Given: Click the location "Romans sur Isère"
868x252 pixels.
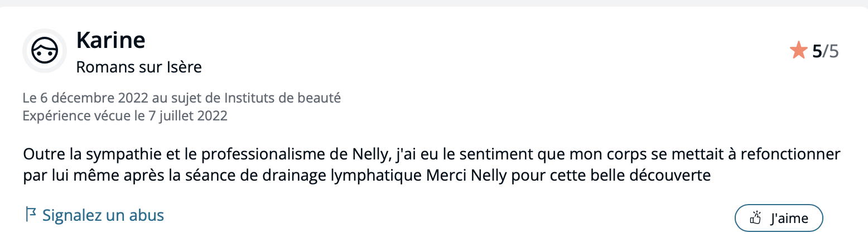Looking at the screenshot, I should [x=138, y=67].
